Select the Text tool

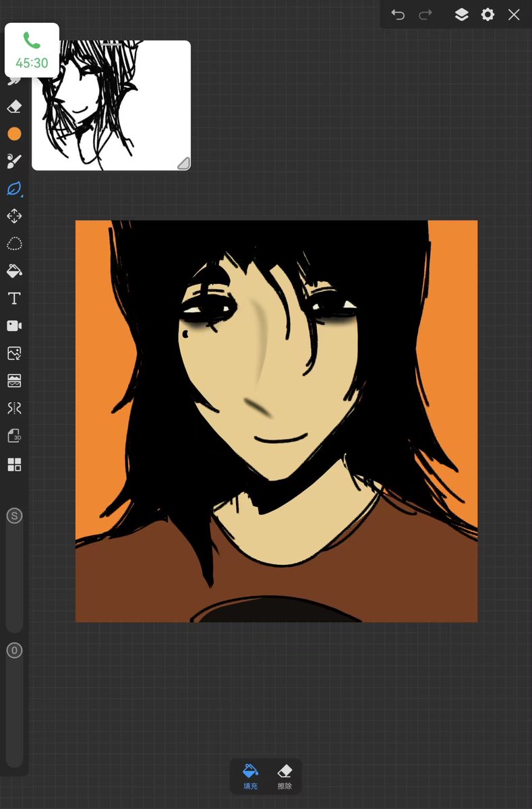[x=14, y=299]
